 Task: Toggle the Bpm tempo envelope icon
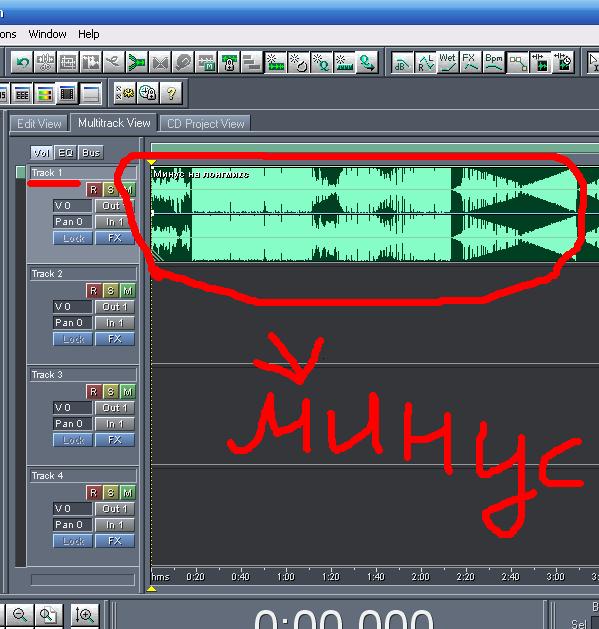click(x=493, y=63)
